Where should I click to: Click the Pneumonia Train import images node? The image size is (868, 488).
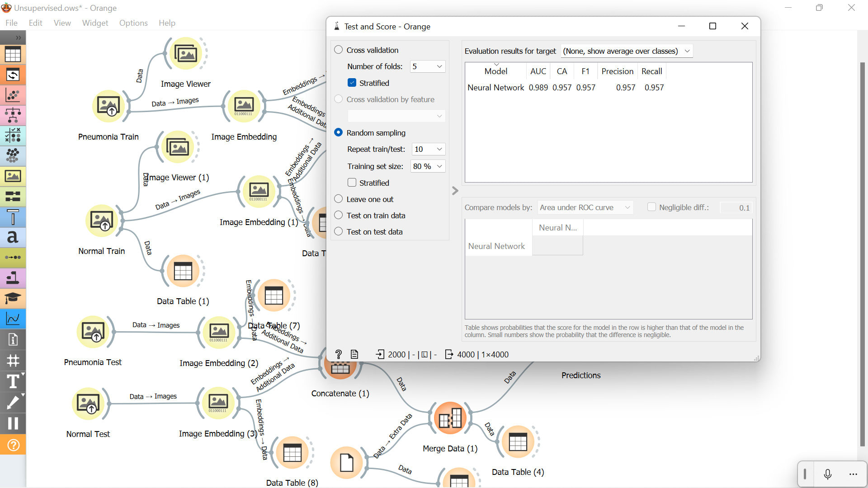(108, 106)
